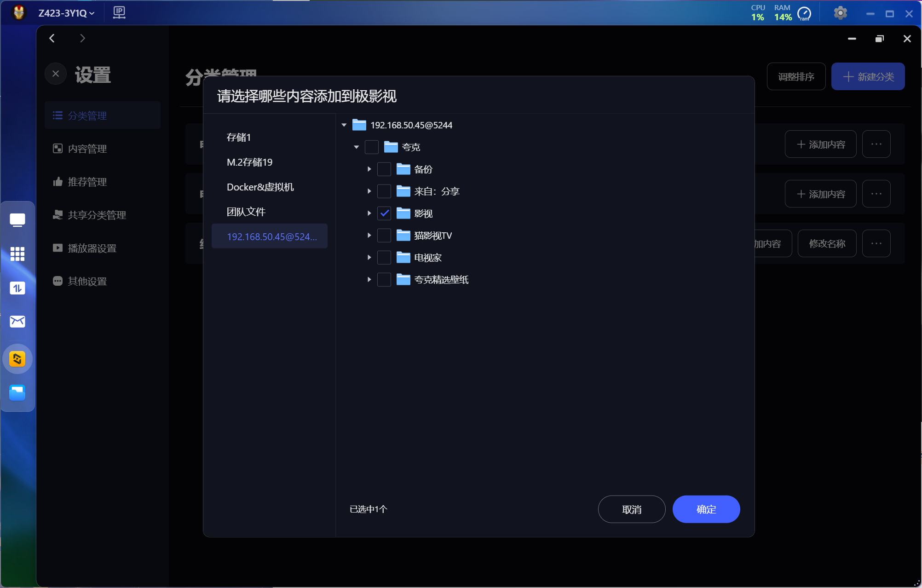
Task: Open the transfer arrows app in dock
Action: [x=17, y=288]
